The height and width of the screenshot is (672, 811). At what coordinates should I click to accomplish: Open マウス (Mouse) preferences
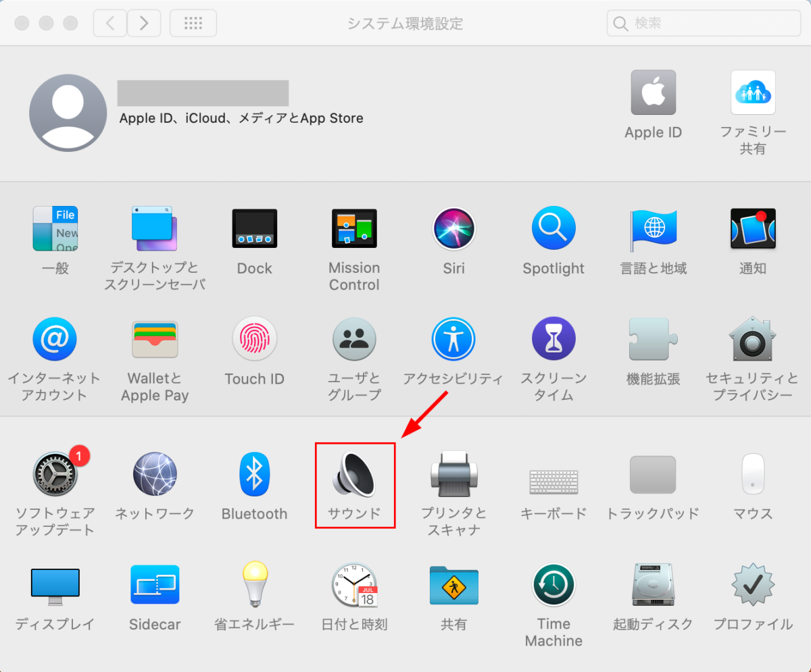pyautogui.click(x=753, y=474)
